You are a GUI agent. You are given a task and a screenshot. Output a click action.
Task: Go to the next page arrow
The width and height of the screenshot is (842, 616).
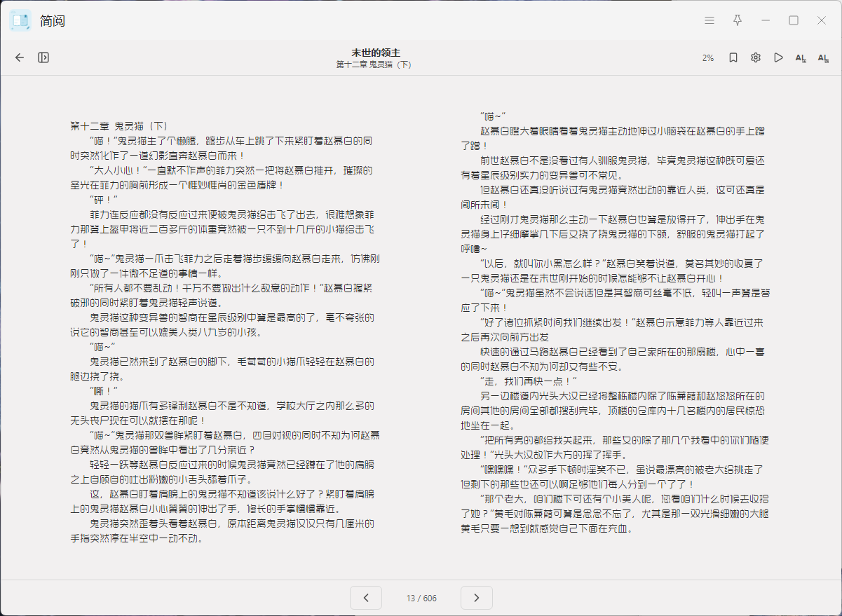(477, 598)
